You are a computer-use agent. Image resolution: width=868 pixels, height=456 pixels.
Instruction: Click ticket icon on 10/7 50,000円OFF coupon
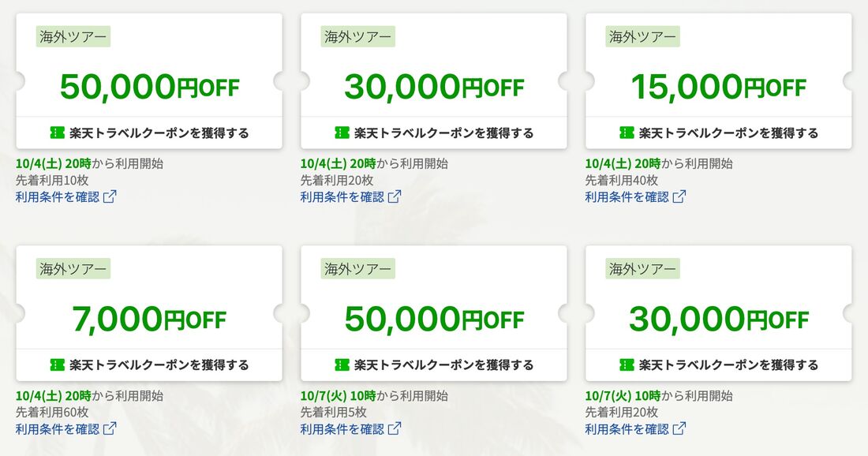(342, 364)
